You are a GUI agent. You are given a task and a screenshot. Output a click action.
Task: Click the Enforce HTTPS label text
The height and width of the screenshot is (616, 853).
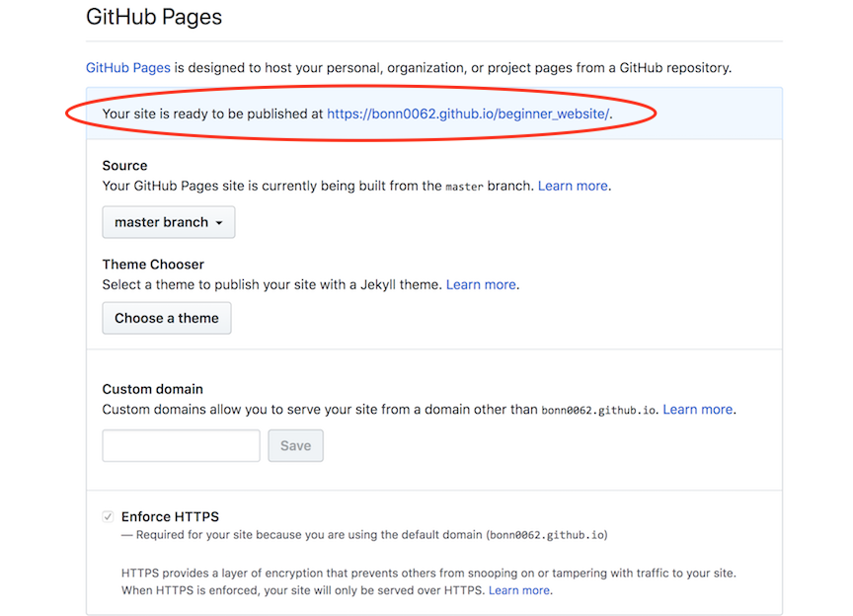click(x=170, y=516)
